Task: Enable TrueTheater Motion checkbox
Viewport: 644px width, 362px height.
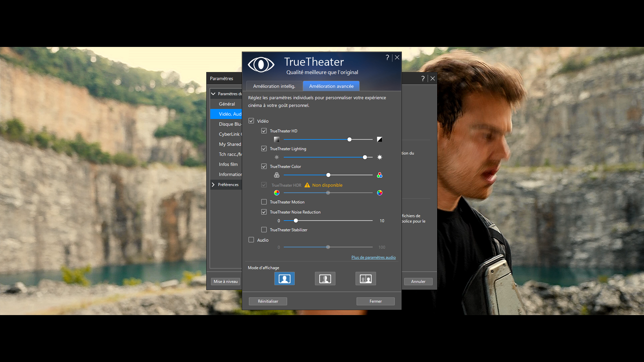Action: pyautogui.click(x=264, y=202)
